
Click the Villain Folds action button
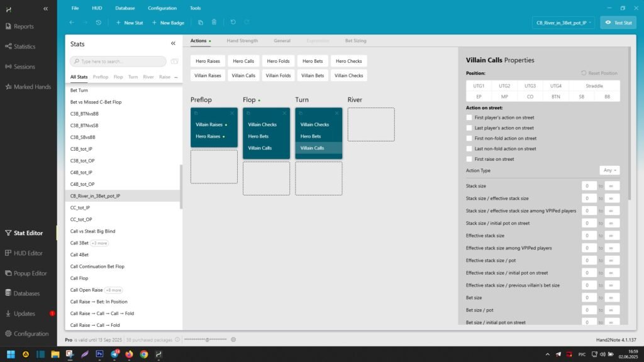(x=278, y=75)
